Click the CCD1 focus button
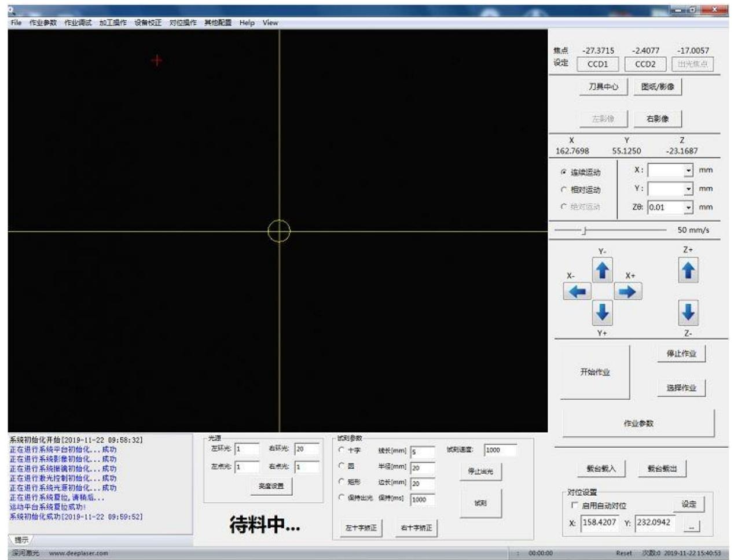Screen dimensions: 734x560 [597, 64]
